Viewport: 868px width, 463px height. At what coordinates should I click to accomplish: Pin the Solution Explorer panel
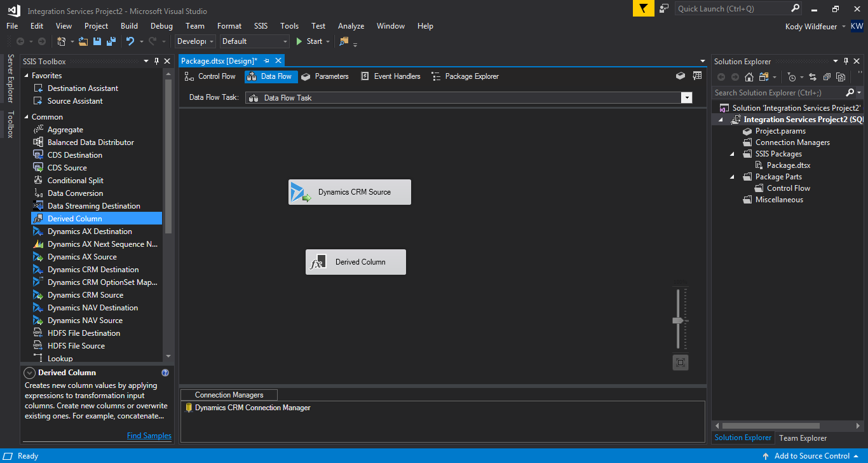pyautogui.click(x=846, y=62)
